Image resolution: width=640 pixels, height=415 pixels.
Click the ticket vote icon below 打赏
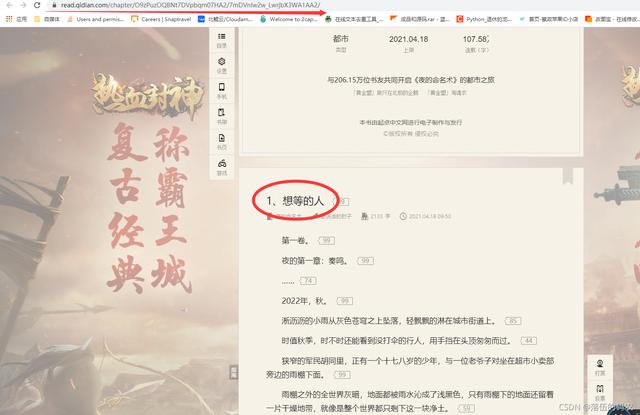coord(600,392)
